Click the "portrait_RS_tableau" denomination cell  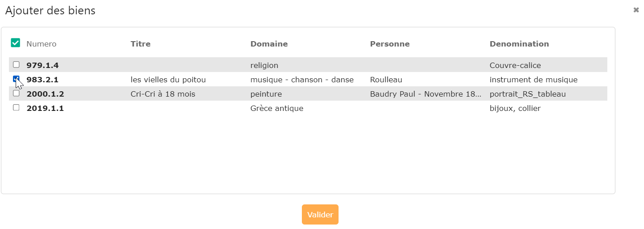point(528,94)
